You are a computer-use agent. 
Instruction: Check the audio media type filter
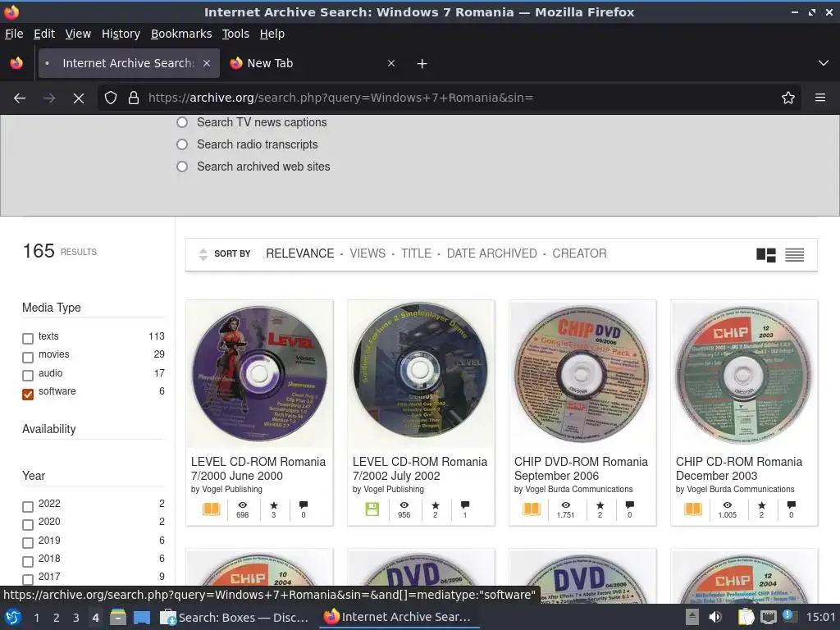[28, 375]
